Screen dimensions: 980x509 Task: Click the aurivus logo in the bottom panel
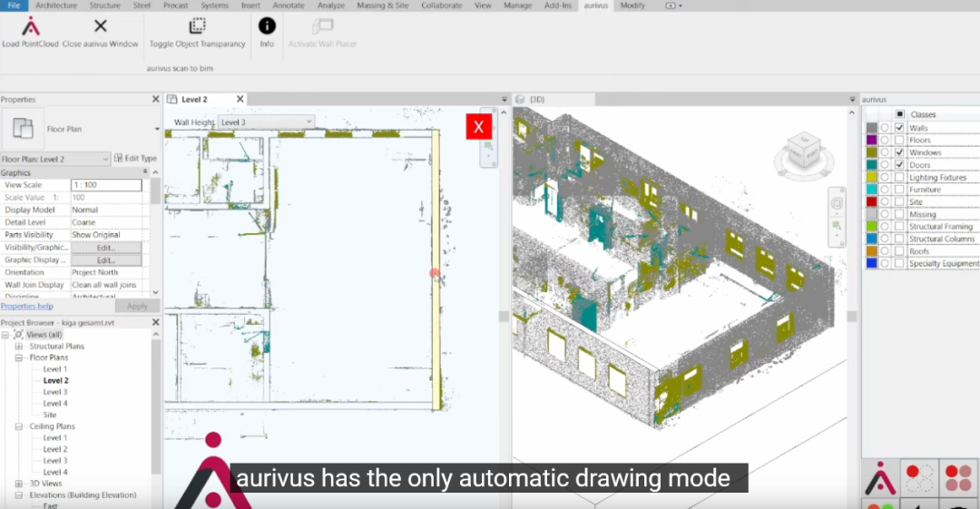[880, 478]
